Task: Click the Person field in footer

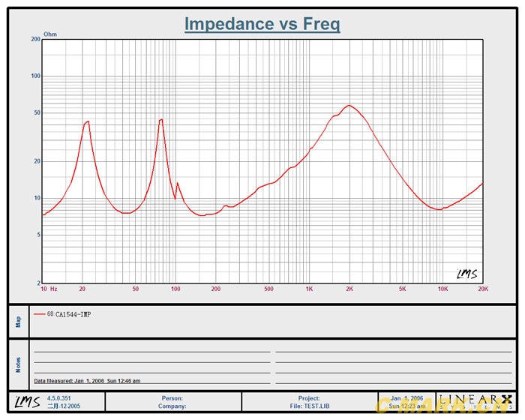Action: click(x=172, y=398)
